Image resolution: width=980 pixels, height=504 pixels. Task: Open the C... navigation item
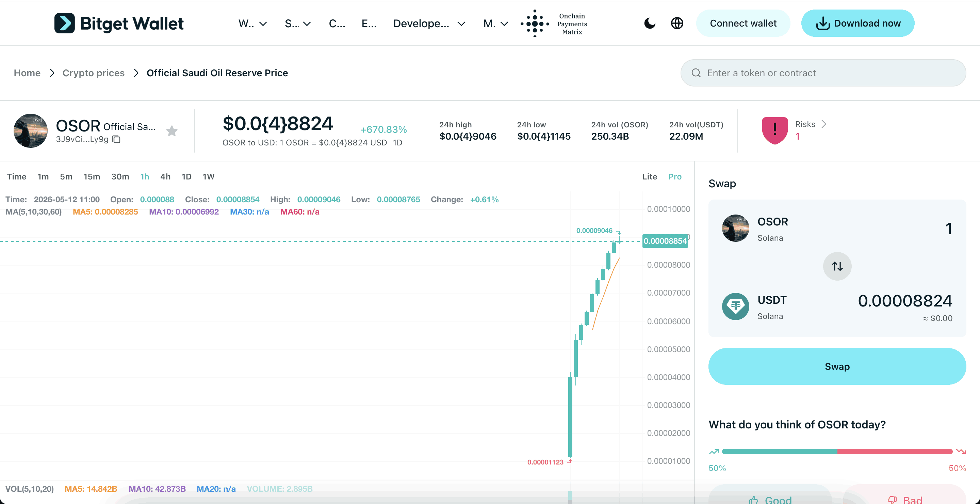(337, 23)
